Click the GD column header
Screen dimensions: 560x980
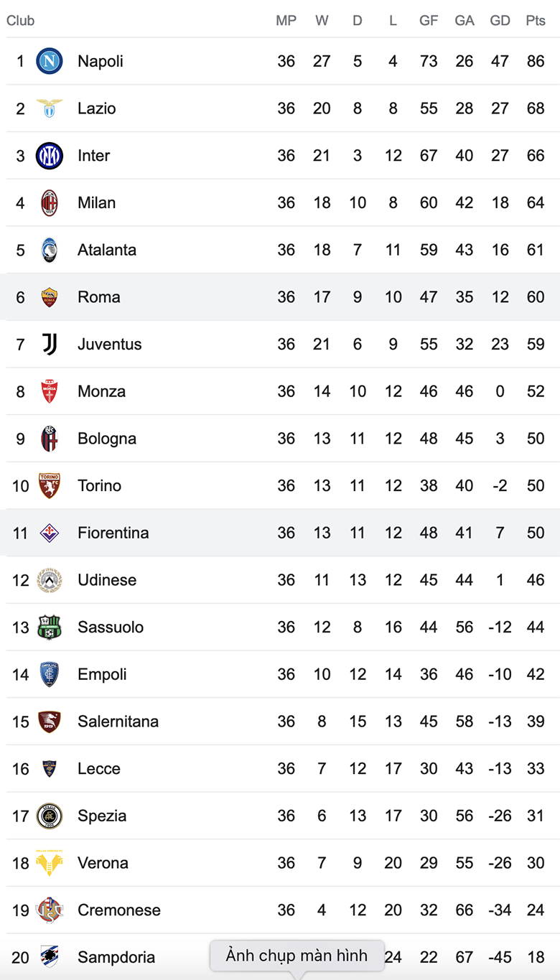[x=500, y=21]
